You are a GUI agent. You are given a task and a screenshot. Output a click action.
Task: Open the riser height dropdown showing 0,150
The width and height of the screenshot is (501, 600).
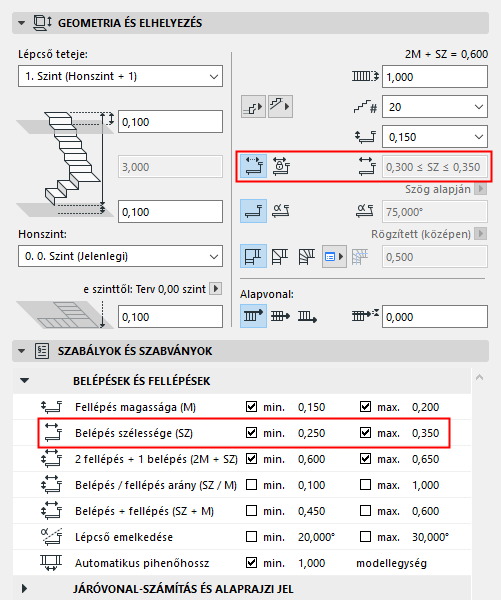click(x=435, y=137)
